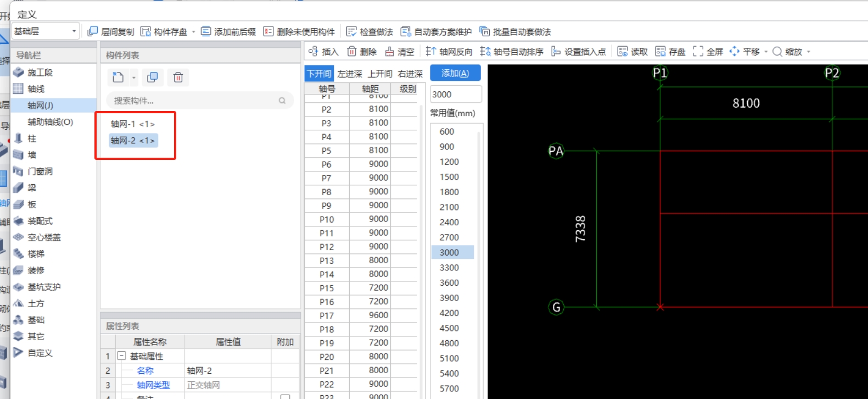Select 辅助轴线(O) in the navigation bar

(x=50, y=122)
